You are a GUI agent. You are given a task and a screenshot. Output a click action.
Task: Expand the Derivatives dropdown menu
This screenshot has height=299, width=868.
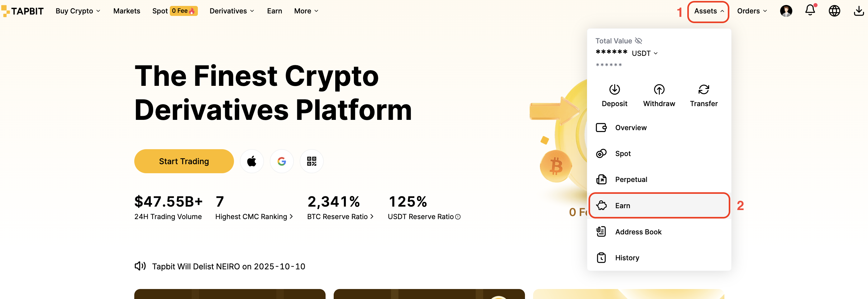[232, 11]
